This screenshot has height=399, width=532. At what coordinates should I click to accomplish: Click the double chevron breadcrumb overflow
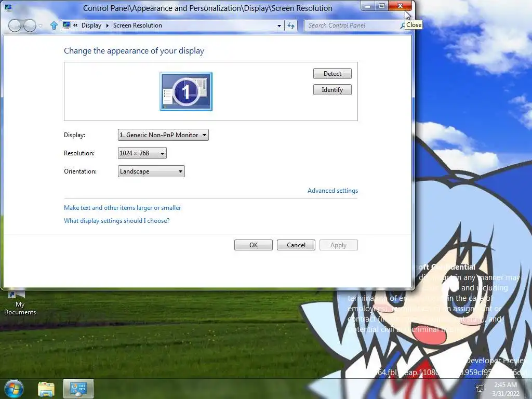coord(75,25)
